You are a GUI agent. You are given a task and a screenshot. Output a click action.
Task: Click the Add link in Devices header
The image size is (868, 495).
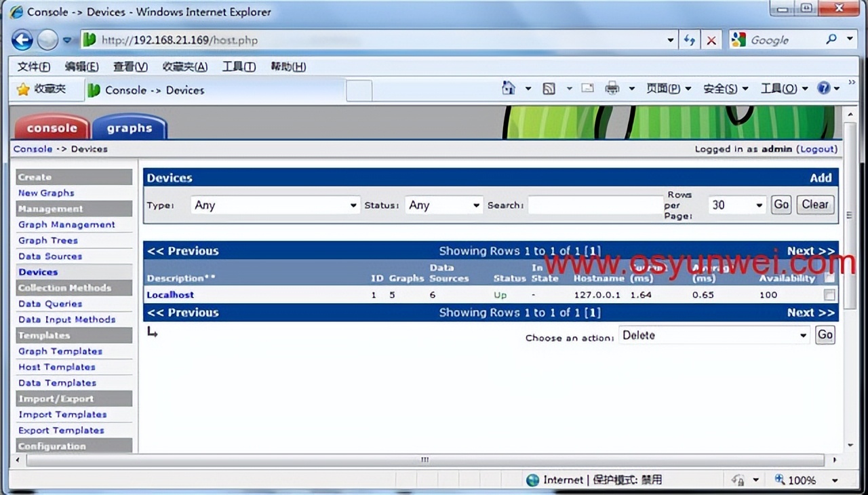click(x=821, y=178)
